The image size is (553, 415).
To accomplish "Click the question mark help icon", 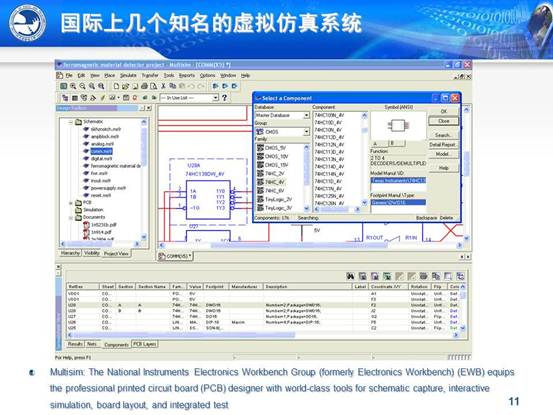I will [x=224, y=98].
